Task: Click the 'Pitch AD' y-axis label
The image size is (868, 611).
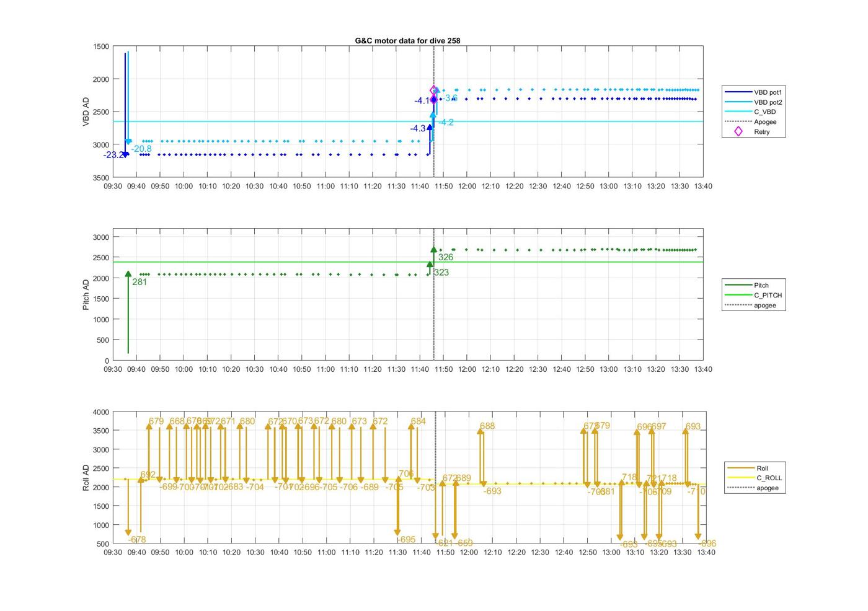Action: click(x=86, y=294)
